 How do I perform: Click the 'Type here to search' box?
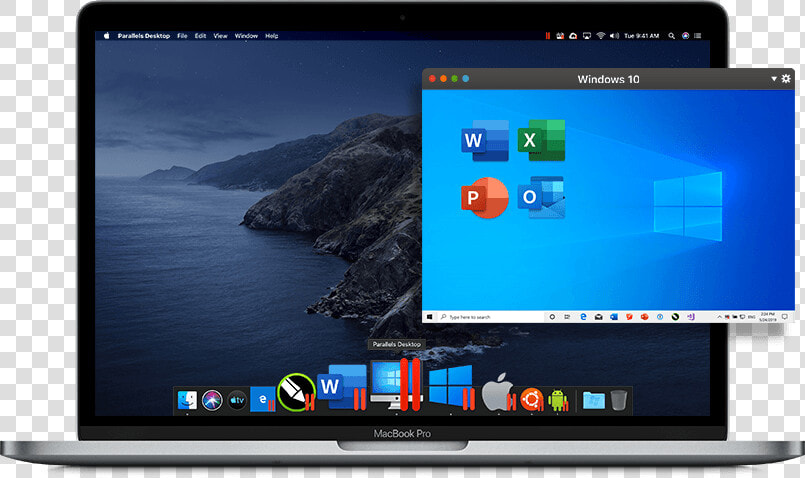[490, 317]
